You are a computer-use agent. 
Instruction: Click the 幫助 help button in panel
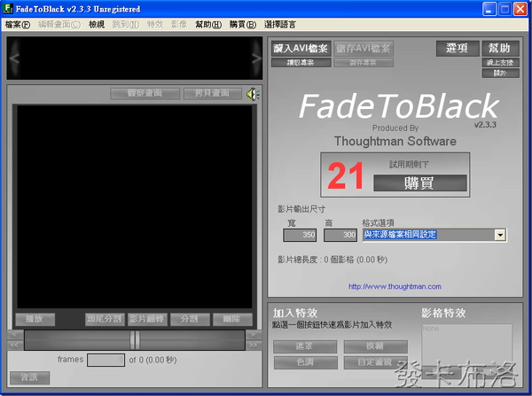pyautogui.click(x=500, y=48)
